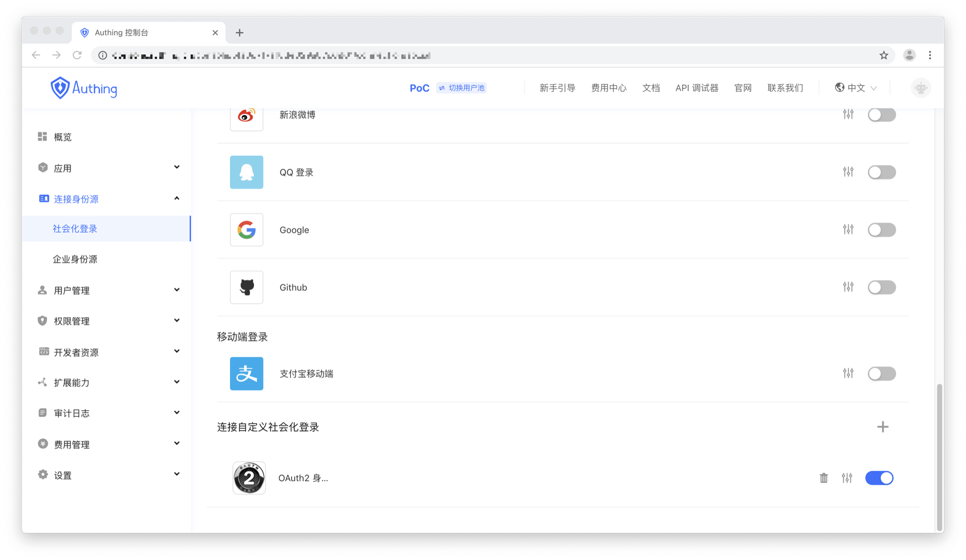
Task: Click the Github octocat logo
Action: [x=247, y=287]
